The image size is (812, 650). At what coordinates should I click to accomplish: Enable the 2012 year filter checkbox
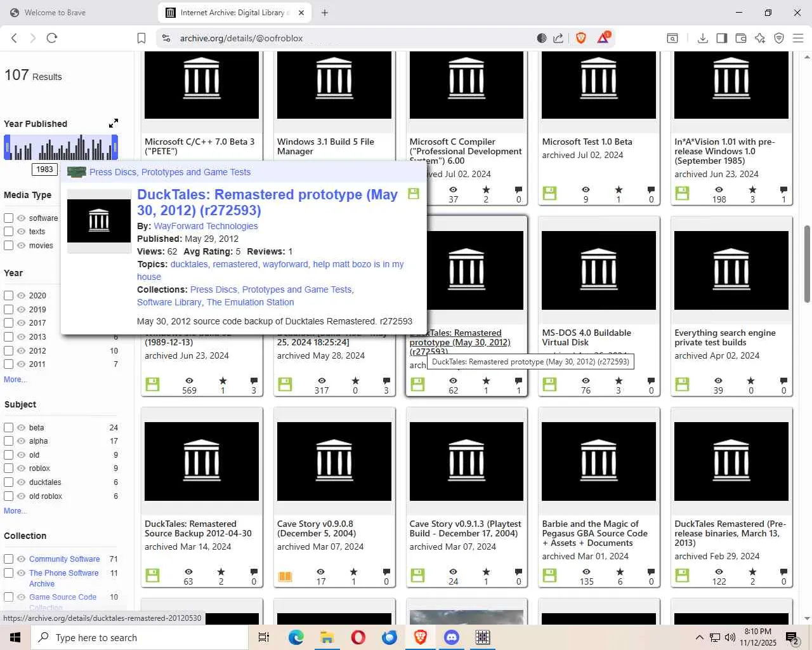point(9,350)
